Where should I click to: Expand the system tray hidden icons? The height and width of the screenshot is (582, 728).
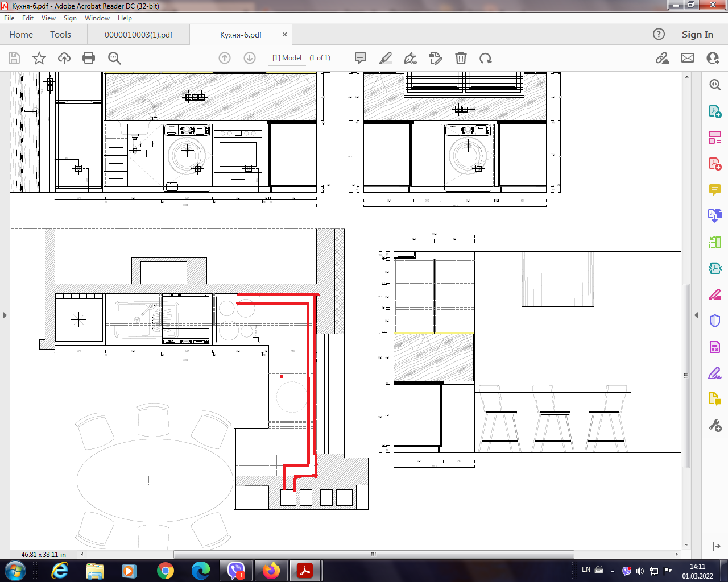click(613, 571)
